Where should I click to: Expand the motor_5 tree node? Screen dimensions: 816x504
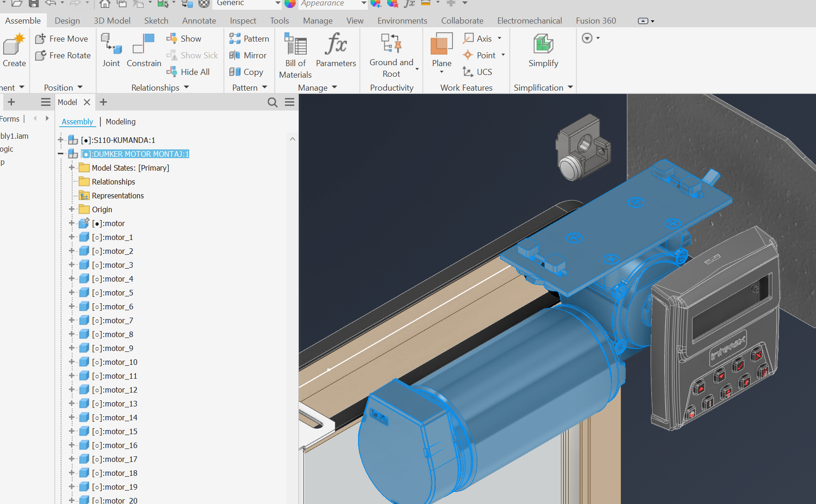click(70, 292)
